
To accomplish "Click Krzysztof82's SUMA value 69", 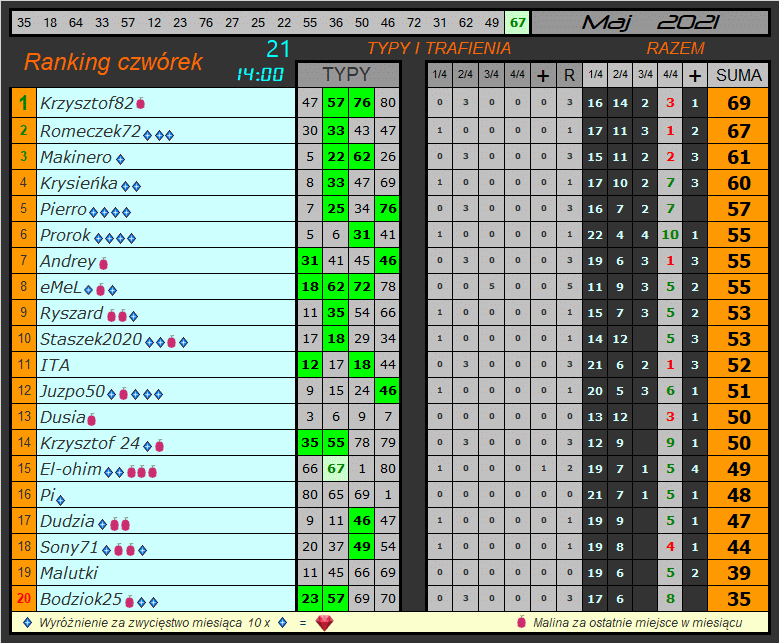I will pyautogui.click(x=738, y=103).
